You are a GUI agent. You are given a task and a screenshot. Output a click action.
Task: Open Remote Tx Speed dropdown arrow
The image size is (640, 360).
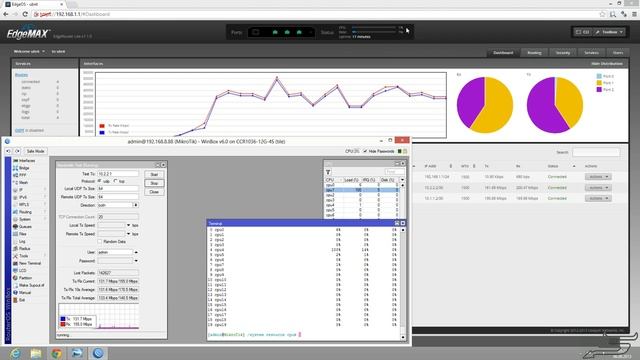point(128,234)
